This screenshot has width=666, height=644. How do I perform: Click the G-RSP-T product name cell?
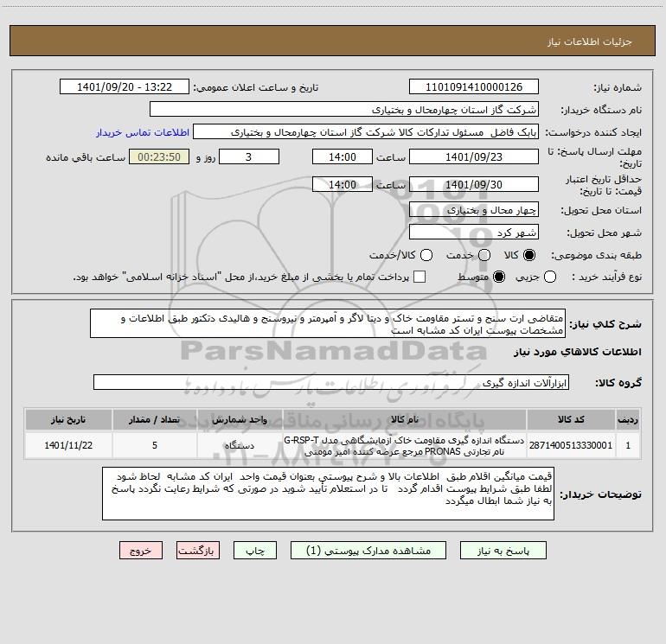point(405,445)
